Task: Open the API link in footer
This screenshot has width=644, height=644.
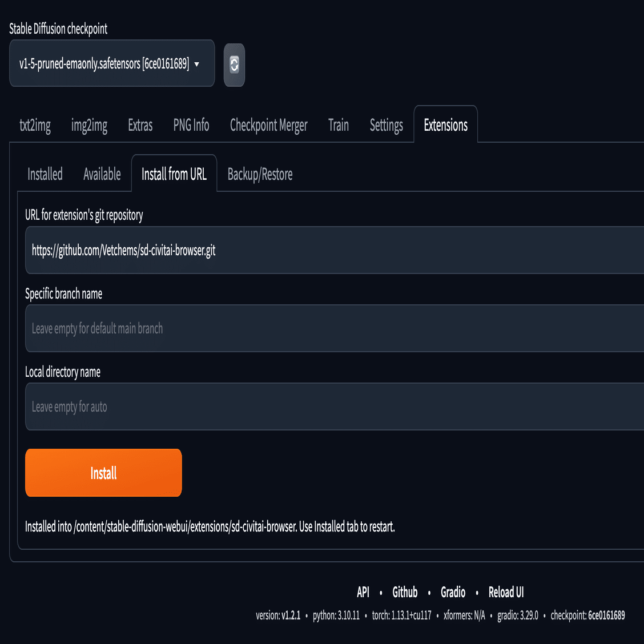Action: (x=363, y=592)
